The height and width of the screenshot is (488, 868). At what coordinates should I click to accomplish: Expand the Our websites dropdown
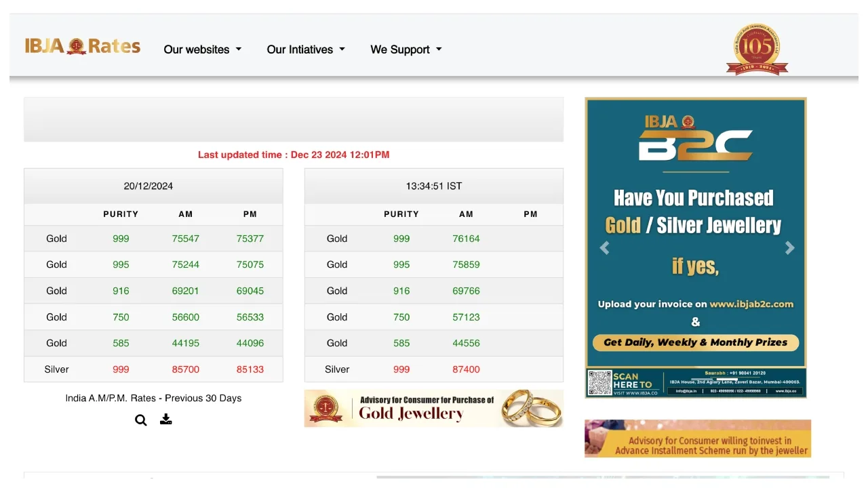tap(202, 49)
